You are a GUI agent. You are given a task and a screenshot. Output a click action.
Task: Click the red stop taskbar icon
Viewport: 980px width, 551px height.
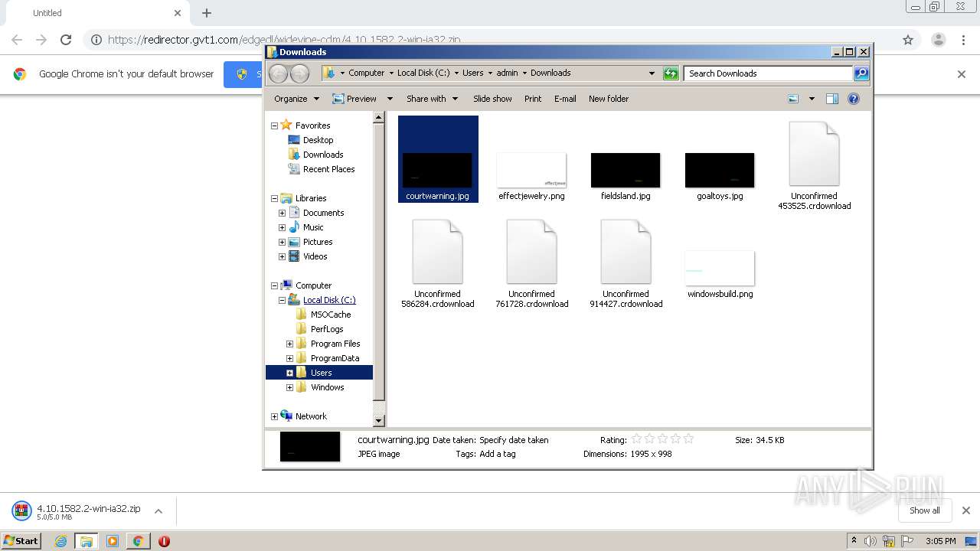tap(164, 541)
